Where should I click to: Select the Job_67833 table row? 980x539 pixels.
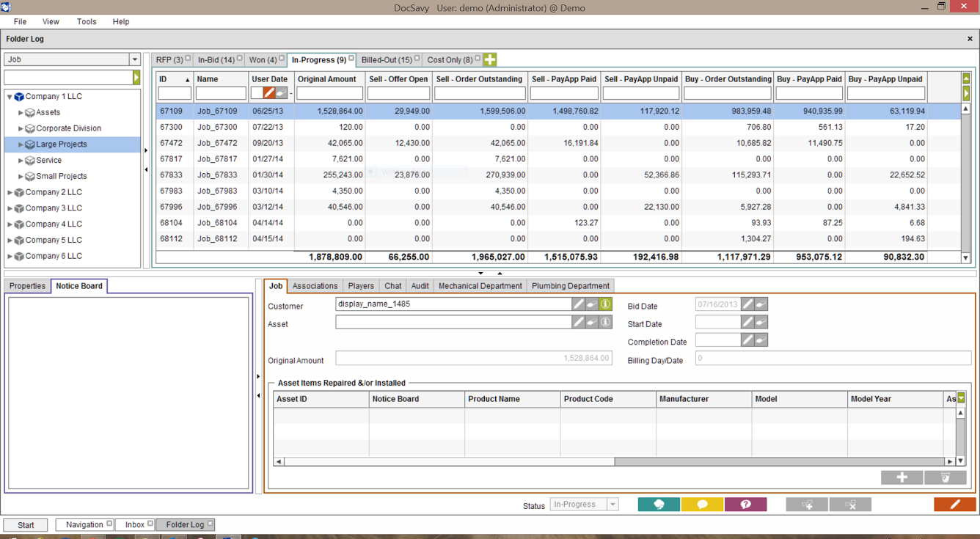[x=558, y=175]
